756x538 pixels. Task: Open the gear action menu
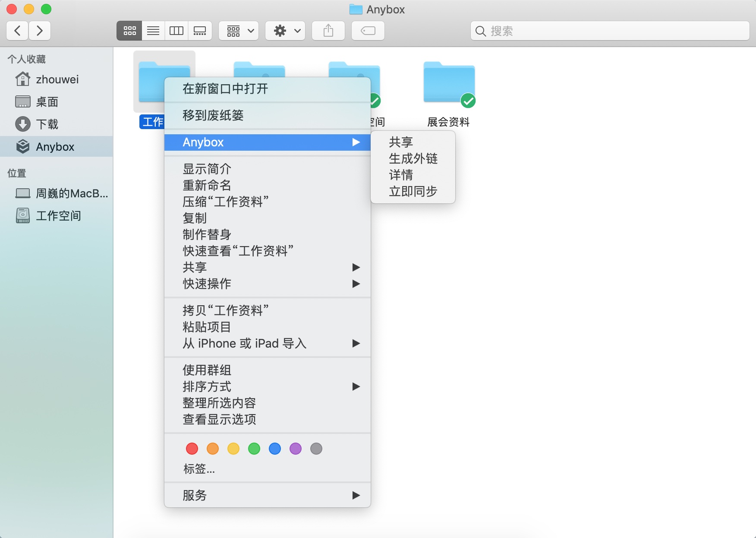[x=285, y=31]
